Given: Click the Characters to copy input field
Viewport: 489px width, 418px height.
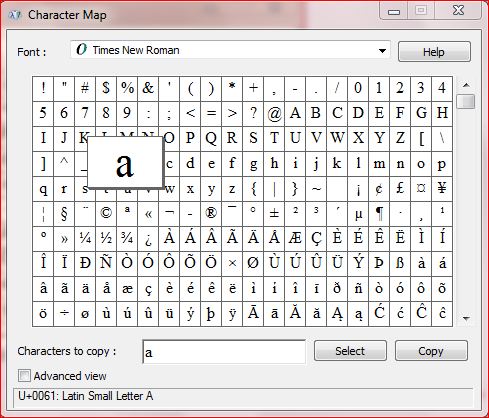Looking at the screenshot, I should 224,352.
